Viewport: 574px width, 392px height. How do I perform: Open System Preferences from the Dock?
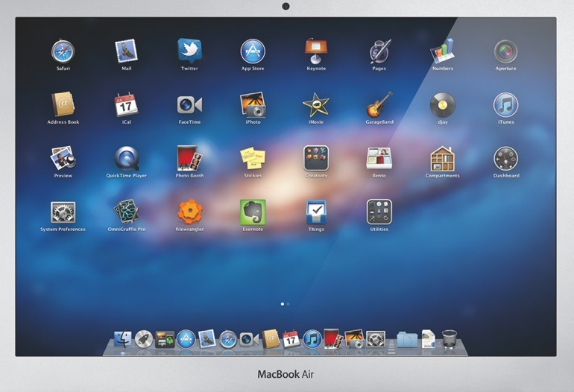[x=376, y=339]
